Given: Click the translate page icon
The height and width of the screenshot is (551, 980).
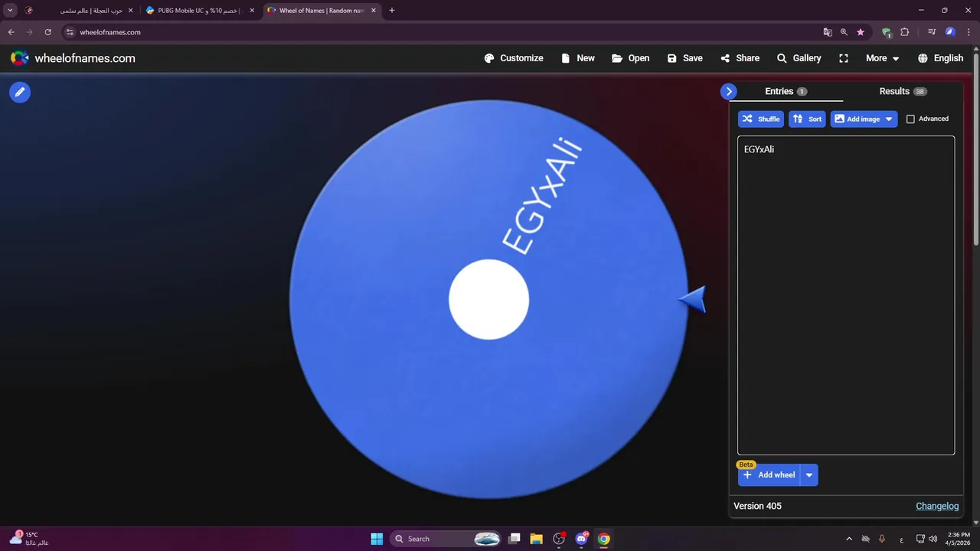Looking at the screenshot, I should [828, 32].
